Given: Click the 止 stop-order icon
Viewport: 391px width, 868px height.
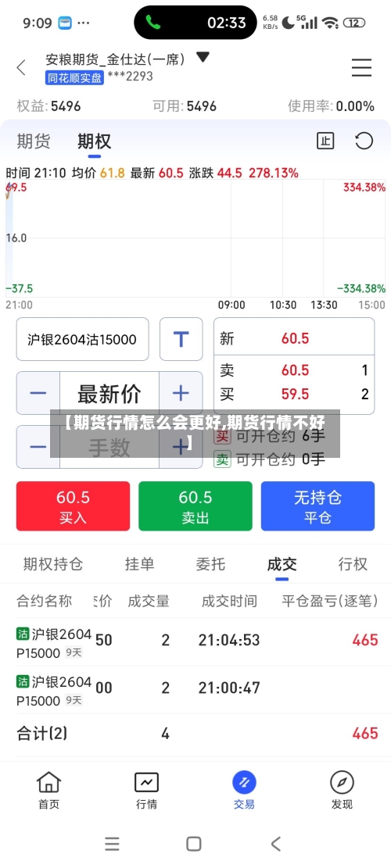Looking at the screenshot, I should click(x=325, y=141).
